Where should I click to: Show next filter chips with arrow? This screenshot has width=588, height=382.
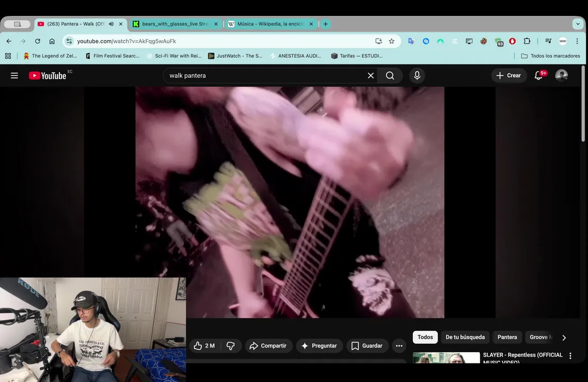click(x=564, y=337)
